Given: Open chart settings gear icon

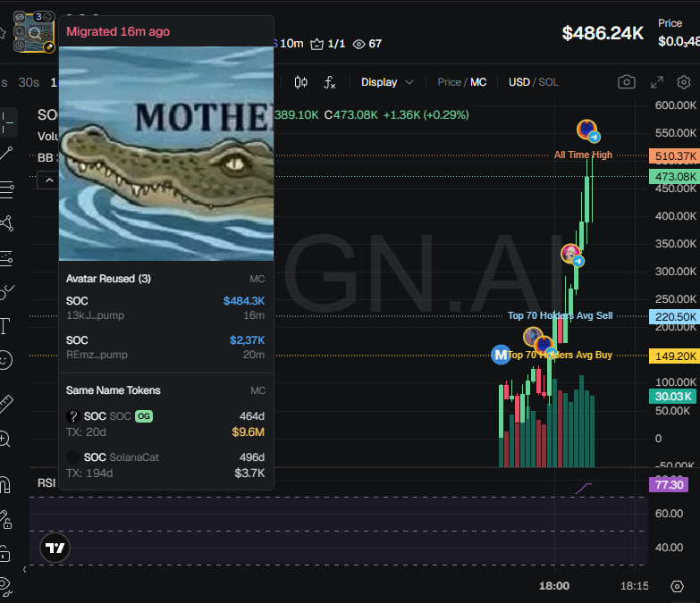Looking at the screenshot, I should (684, 82).
